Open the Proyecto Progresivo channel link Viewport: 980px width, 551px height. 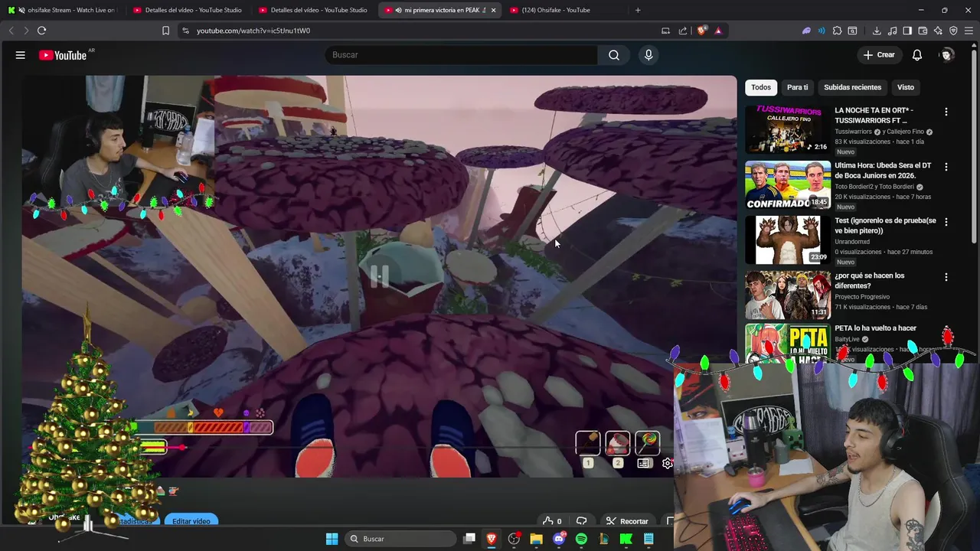(862, 297)
